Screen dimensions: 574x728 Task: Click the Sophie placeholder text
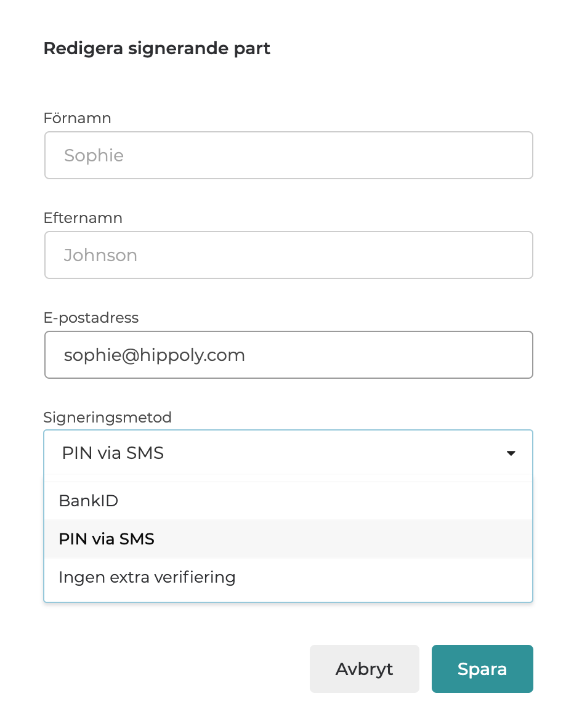(94, 155)
